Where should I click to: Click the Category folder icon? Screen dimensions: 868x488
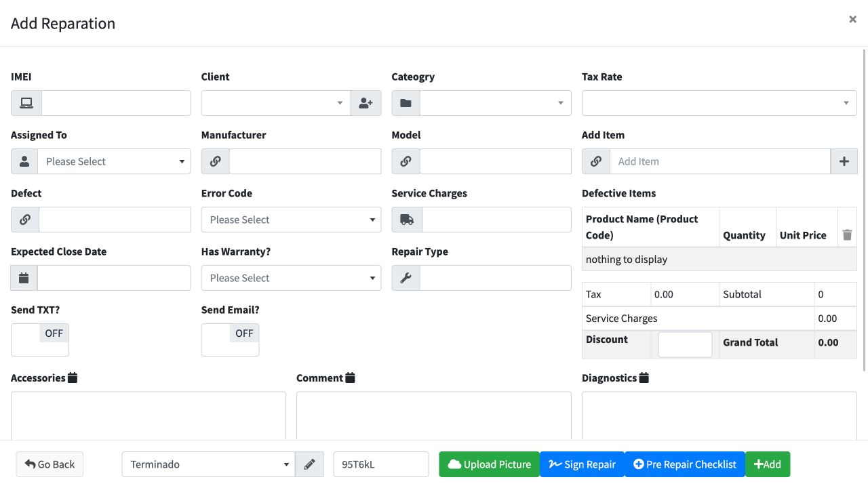coord(406,102)
